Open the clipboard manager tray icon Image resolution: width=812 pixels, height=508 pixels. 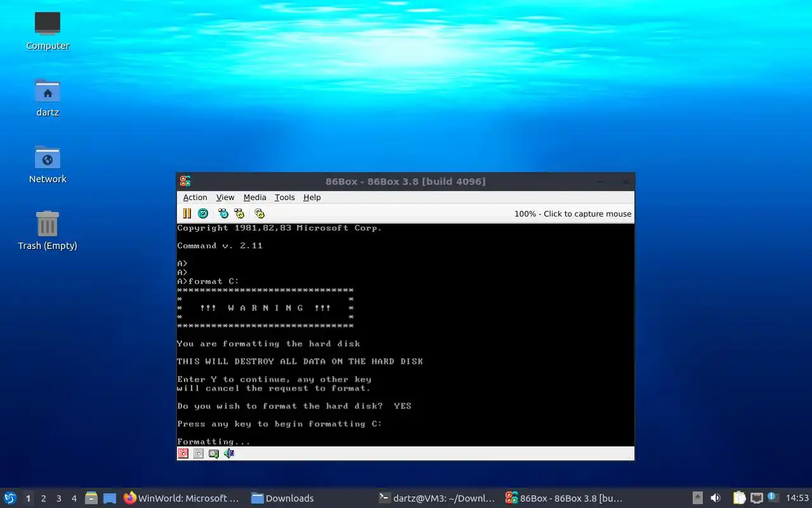tap(739, 498)
